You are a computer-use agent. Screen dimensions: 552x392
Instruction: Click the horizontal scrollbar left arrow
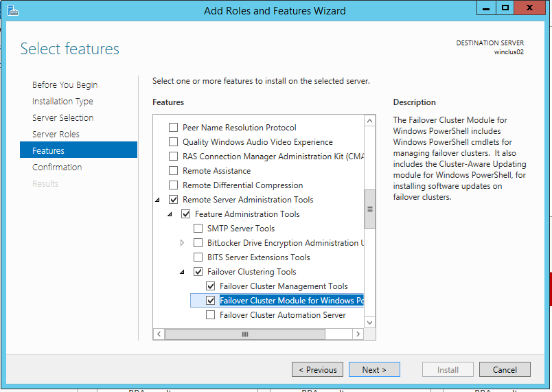[159, 334]
